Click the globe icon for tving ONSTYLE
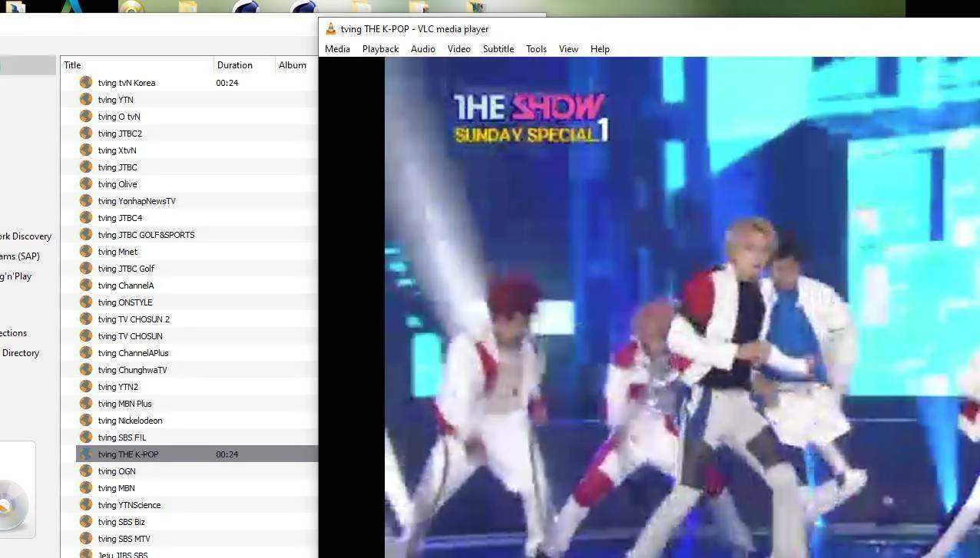 point(86,302)
